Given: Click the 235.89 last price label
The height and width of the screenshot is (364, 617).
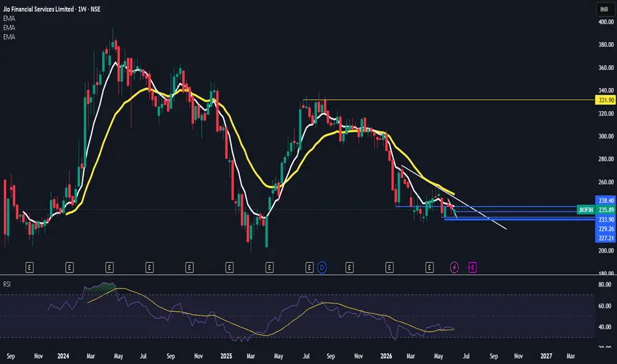Looking at the screenshot, I should coord(606,210).
